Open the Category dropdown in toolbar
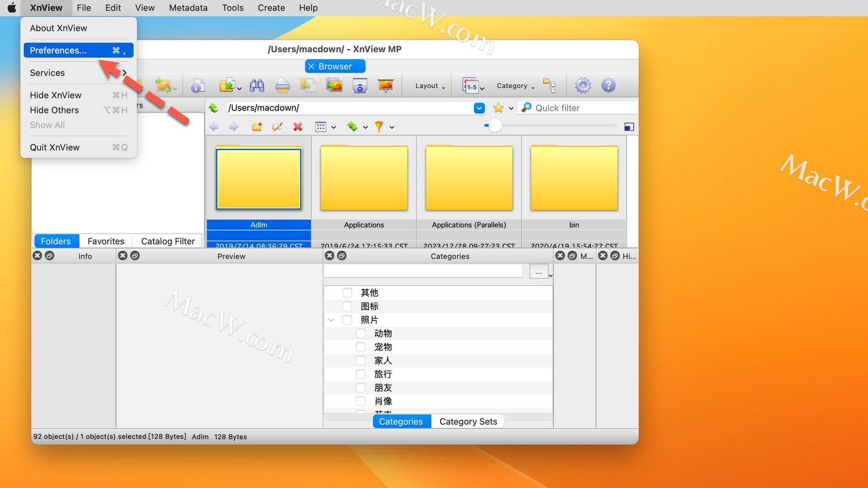868x488 pixels. pos(515,86)
